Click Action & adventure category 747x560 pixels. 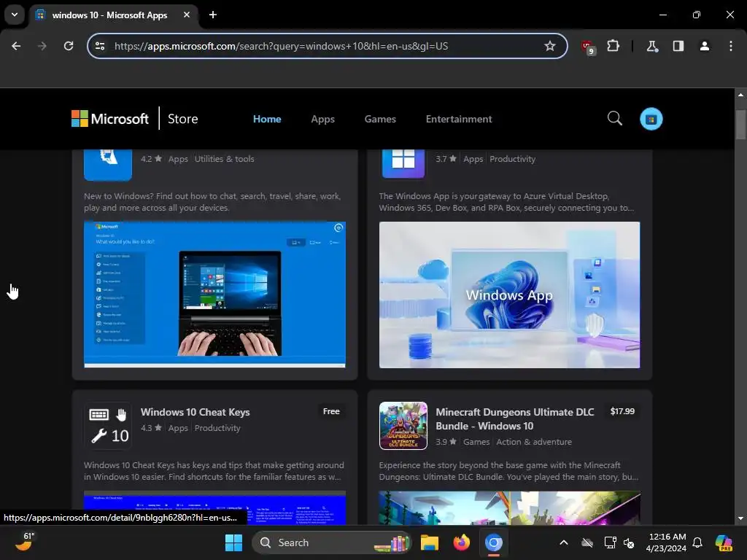click(533, 442)
